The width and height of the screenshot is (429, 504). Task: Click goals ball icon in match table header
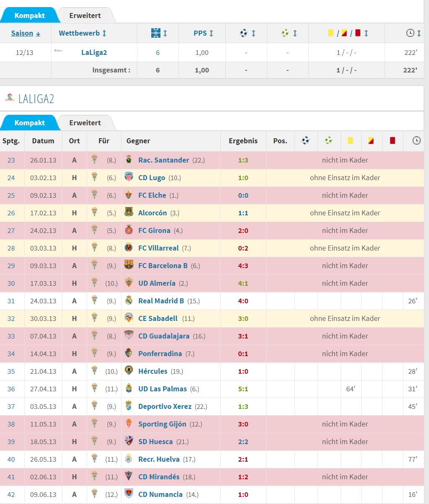point(306,141)
